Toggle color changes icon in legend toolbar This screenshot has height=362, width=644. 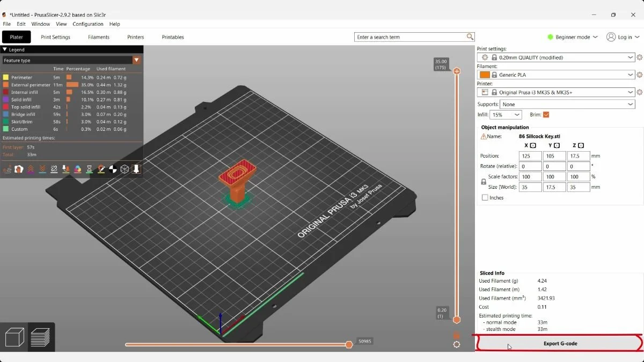pyautogui.click(x=78, y=169)
